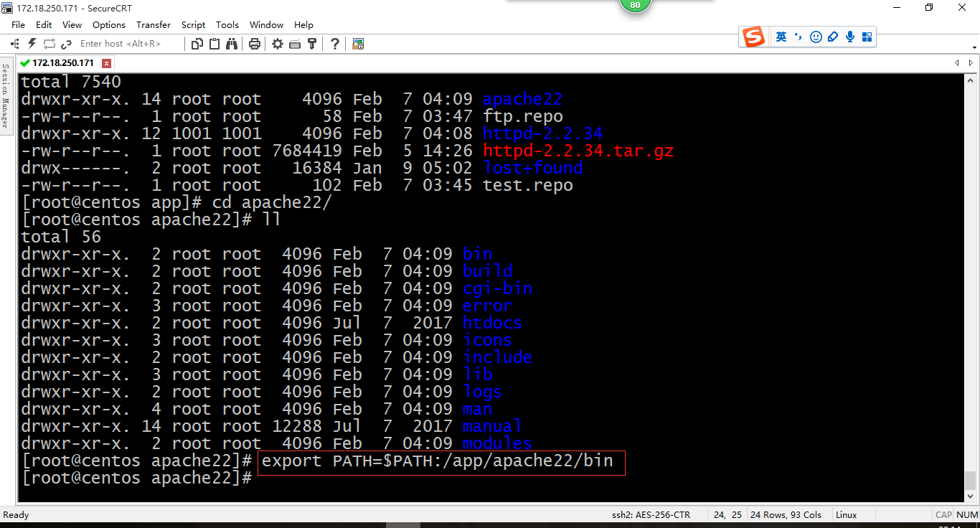Screen dimensions: 980x528
Task: Open the Sogou toolbox grid icon
Action: (867, 37)
